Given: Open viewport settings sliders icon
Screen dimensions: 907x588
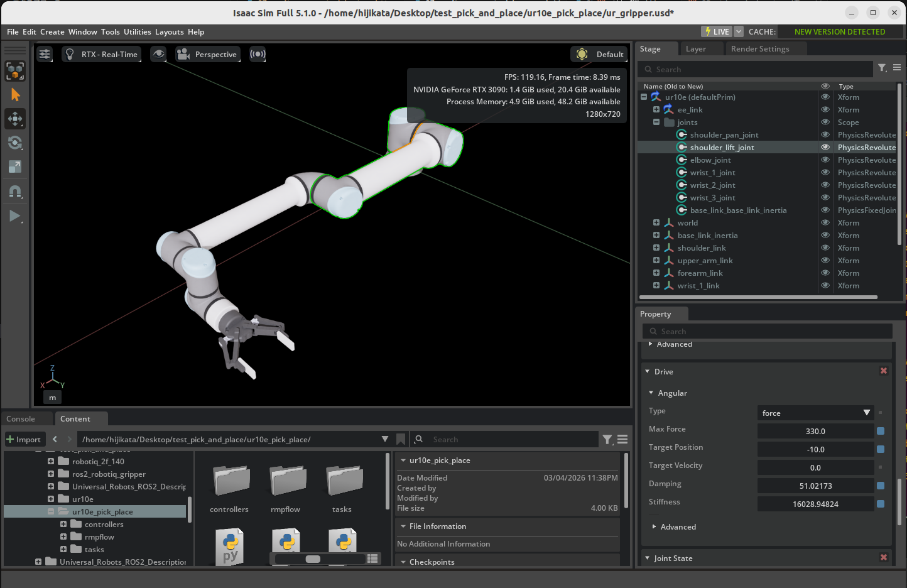Looking at the screenshot, I should click(45, 54).
